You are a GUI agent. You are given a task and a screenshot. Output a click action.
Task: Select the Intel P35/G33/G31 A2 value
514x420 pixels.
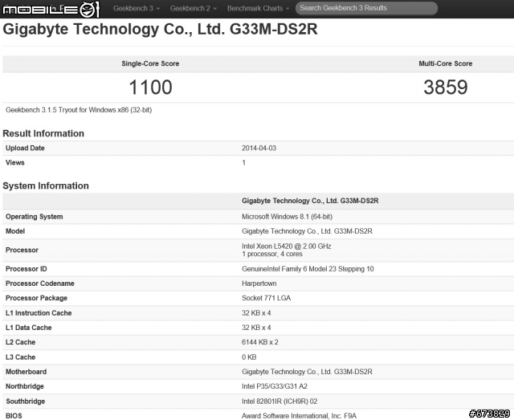tap(275, 386)
